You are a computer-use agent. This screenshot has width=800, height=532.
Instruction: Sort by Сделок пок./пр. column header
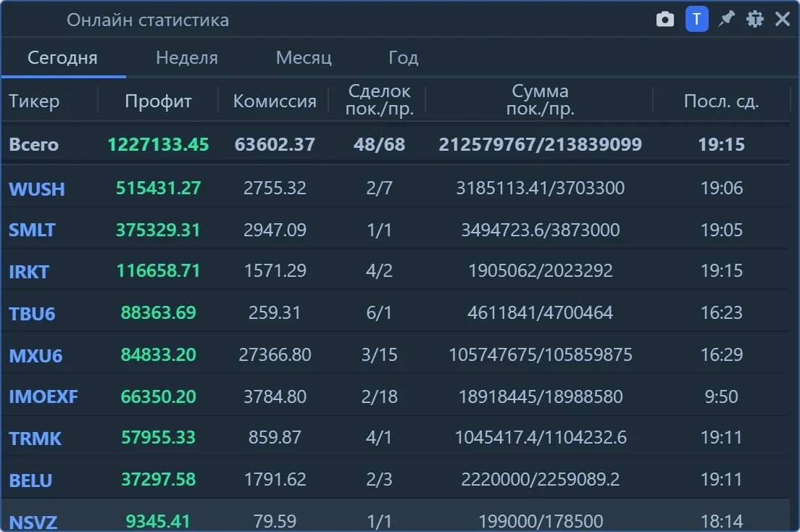pyautogui.click(x=379, y=99)
